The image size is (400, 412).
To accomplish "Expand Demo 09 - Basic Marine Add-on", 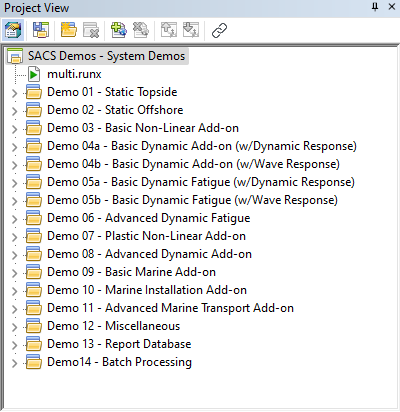I will pyautogui.click(x=14, y=273).
